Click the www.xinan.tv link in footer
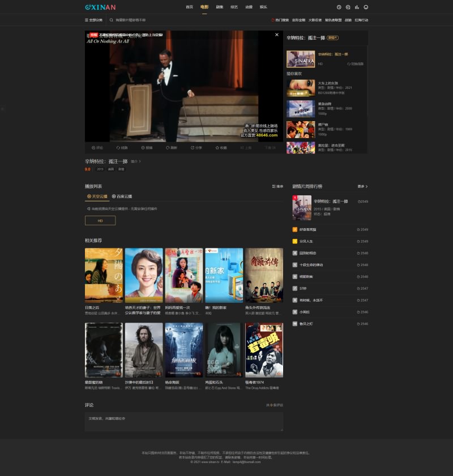This screenshot has width=453, height=476. 210,462
